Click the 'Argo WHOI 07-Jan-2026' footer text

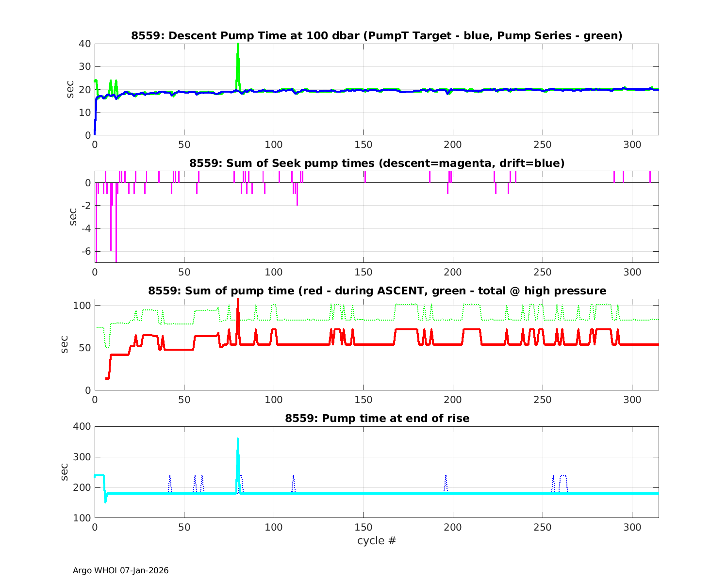120,570
